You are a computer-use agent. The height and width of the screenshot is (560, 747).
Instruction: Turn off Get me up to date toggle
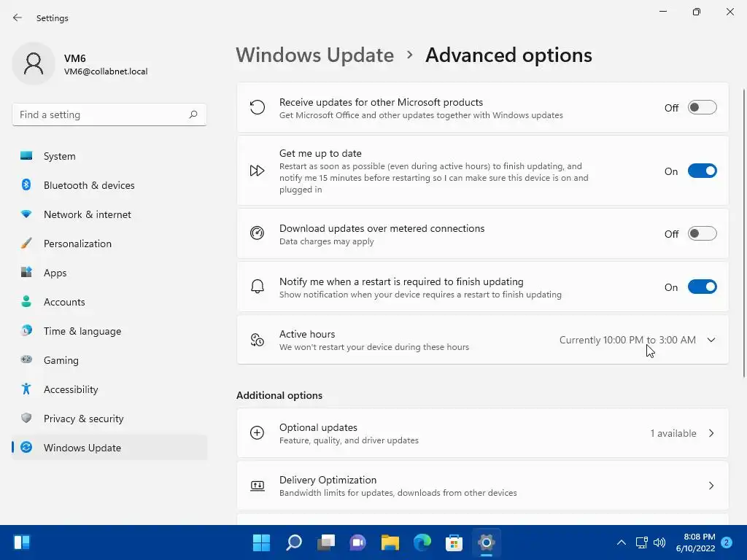point(703,171)
